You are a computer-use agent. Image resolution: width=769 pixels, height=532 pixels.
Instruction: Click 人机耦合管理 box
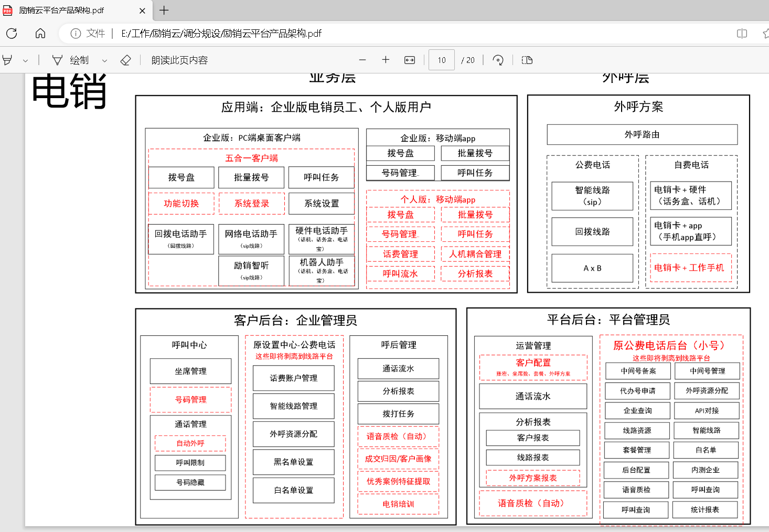click(475, 254)
